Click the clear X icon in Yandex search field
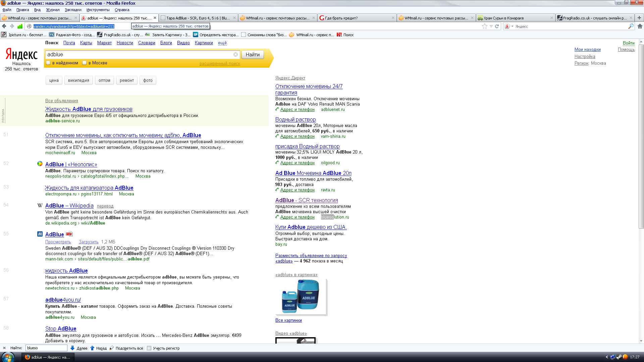644x362 pixels. pyautogui.click(x=235, y=54)
